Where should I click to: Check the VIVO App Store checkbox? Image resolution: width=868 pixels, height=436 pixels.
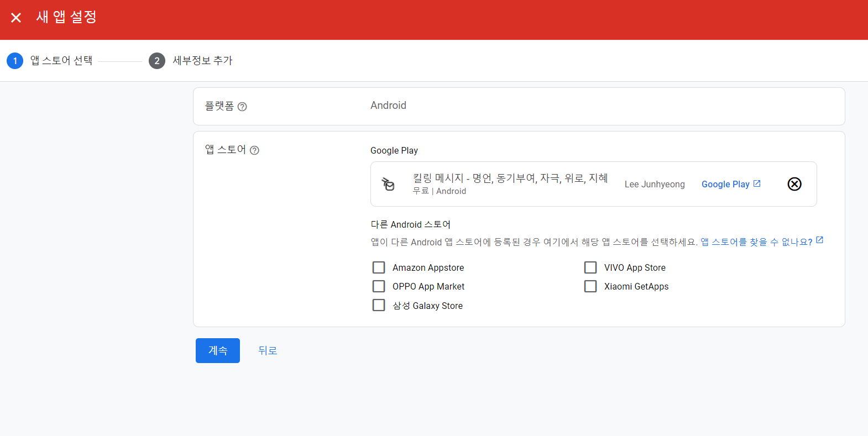(x=590, y=267)
